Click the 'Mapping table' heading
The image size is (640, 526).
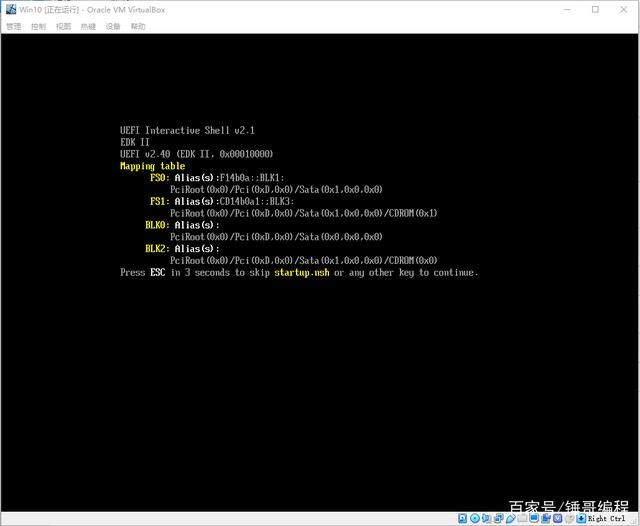pyautogui.click(x=153, y=166)
